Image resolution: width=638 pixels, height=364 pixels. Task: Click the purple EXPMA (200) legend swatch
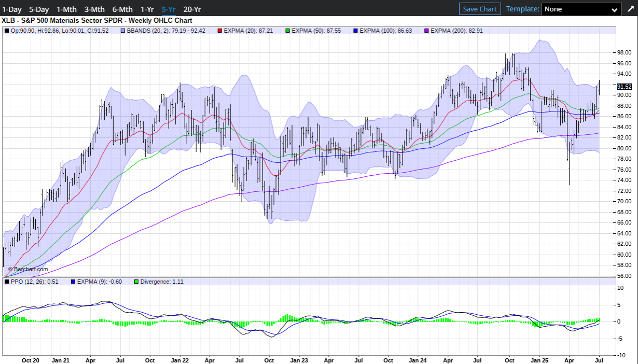click(427, 31)
